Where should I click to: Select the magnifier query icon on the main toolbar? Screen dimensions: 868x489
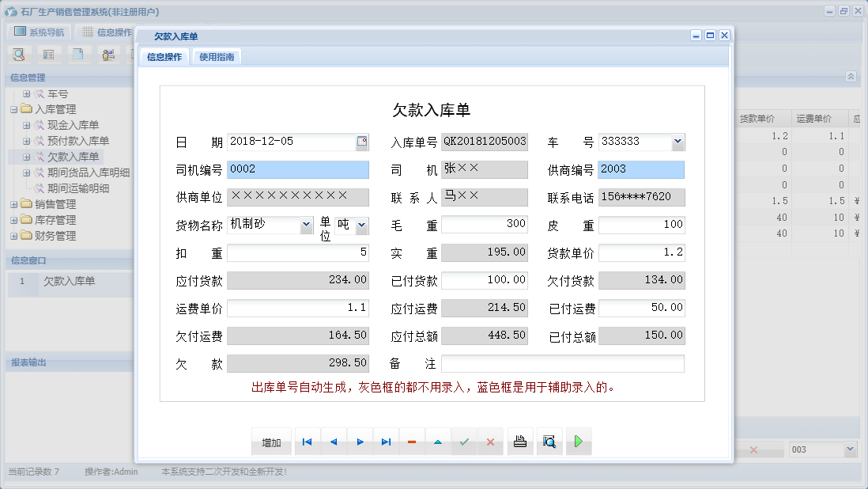19,54
